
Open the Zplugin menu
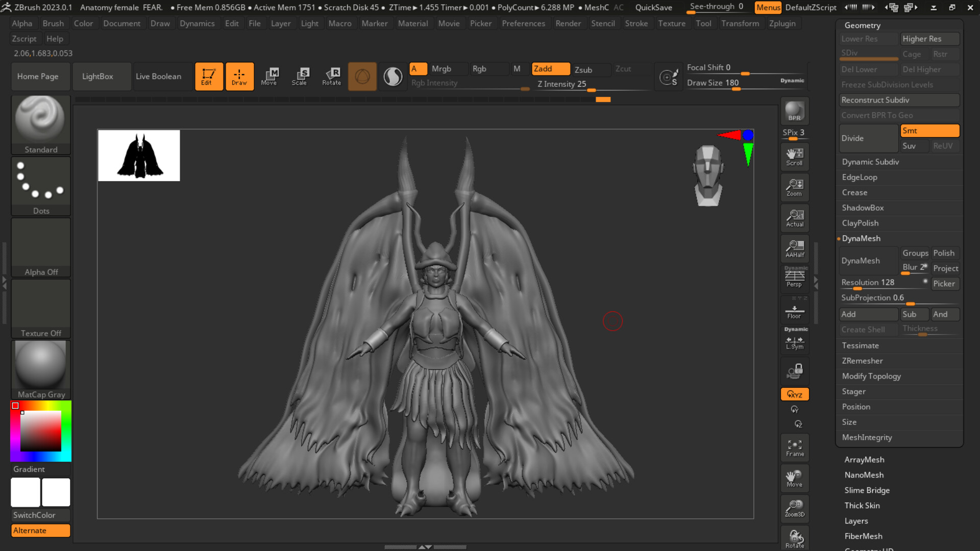click(x=782, y=23)
